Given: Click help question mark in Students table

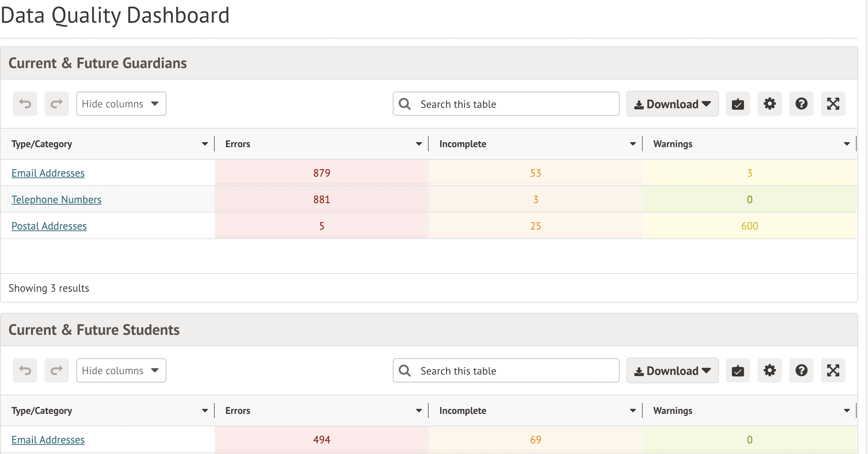Looking at the screenshot, I should pyautogui.click(x=801, y=370).
